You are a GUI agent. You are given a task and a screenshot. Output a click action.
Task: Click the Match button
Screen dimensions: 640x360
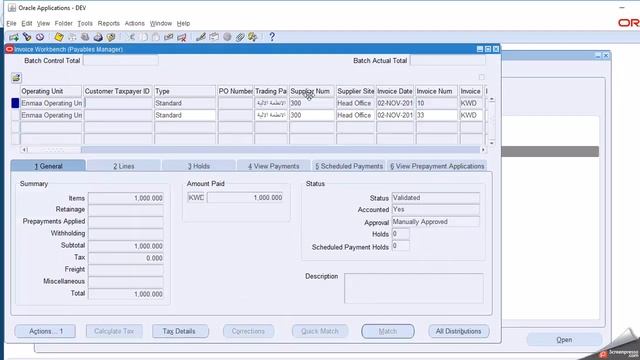pyautogui.click(x=388, y=331)
